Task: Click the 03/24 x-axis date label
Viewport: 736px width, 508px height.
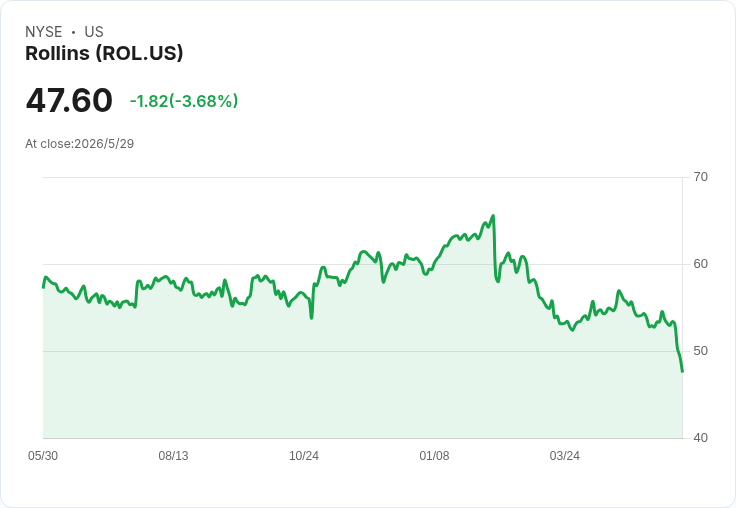Action: [565, 456]
